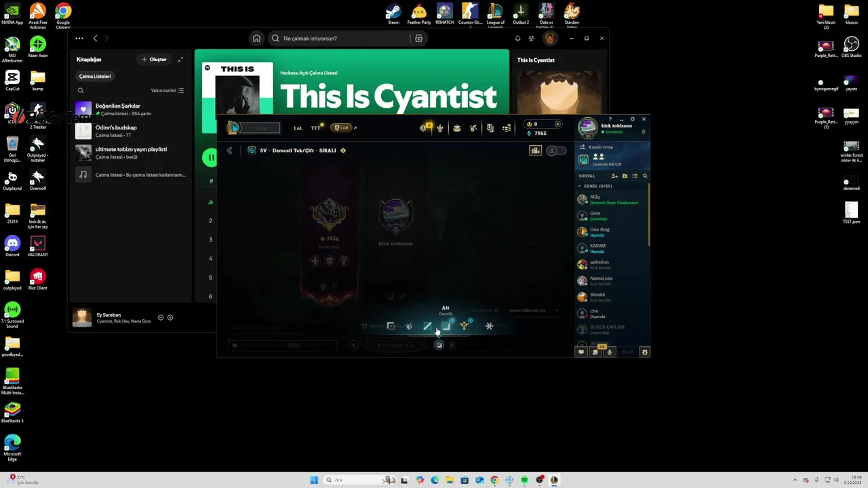The height and width of the screenshot is (488, 868).
Task: Open League chat bubble icon at bottom
Action: coord(580,352)
